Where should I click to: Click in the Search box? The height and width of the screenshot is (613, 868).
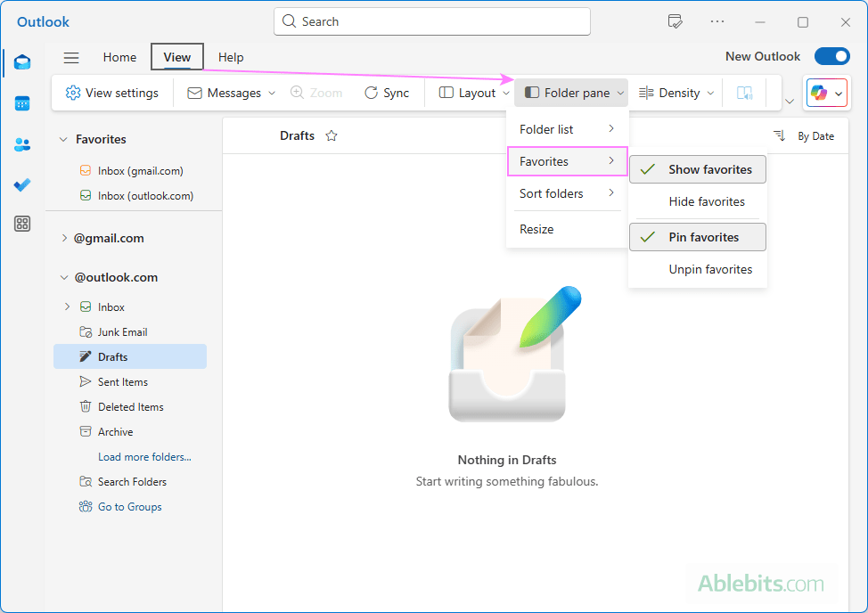tap(432, 21)
